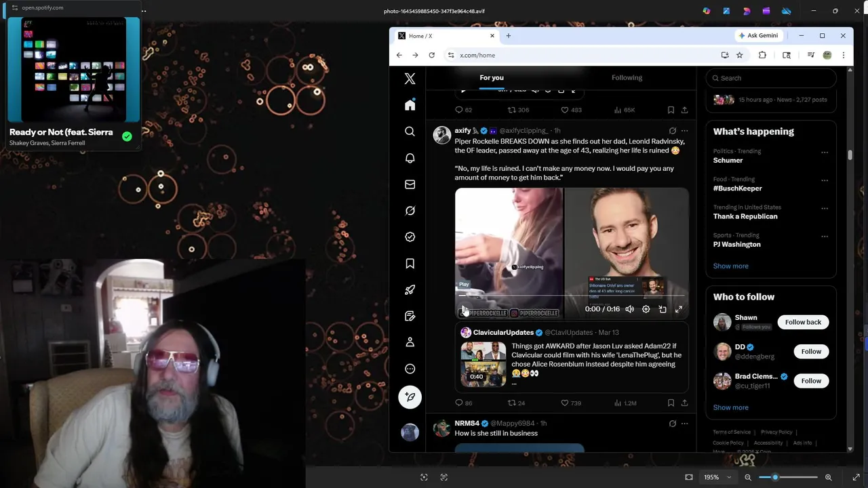Viewport: 868px width, 488px height.
Task: Bookmark the axify post
Action: 671,403
